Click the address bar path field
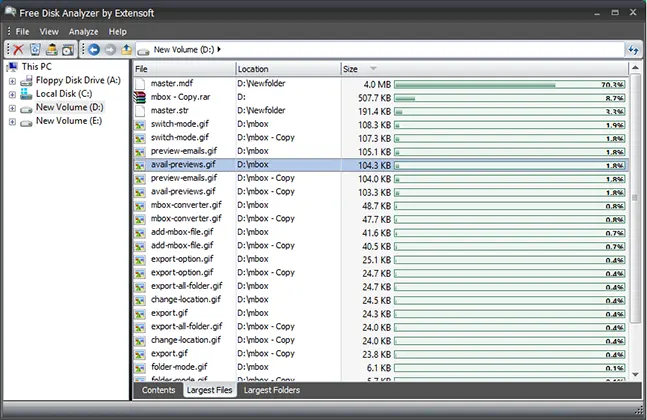The width and height of the screenshot is (647, 420). coord(380,50)
